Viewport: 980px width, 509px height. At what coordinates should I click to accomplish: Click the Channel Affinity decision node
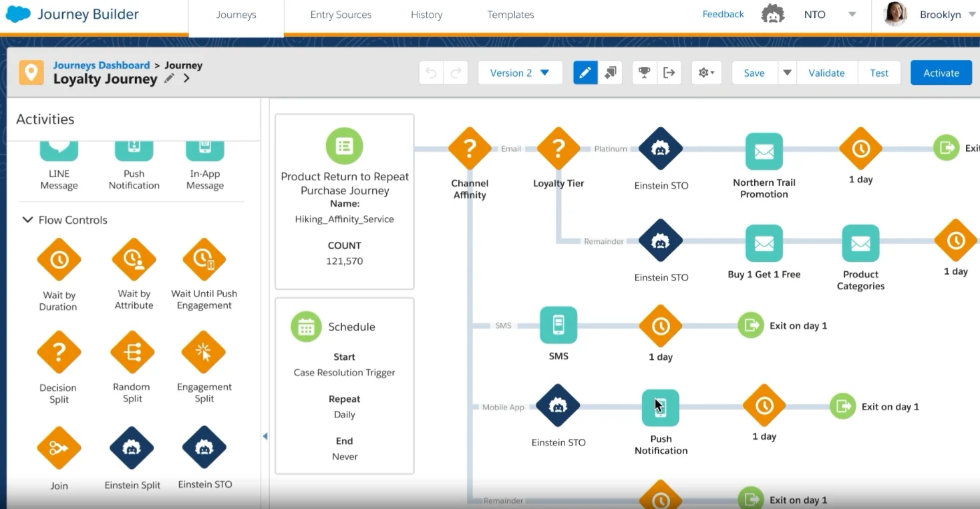pos(470,148)
